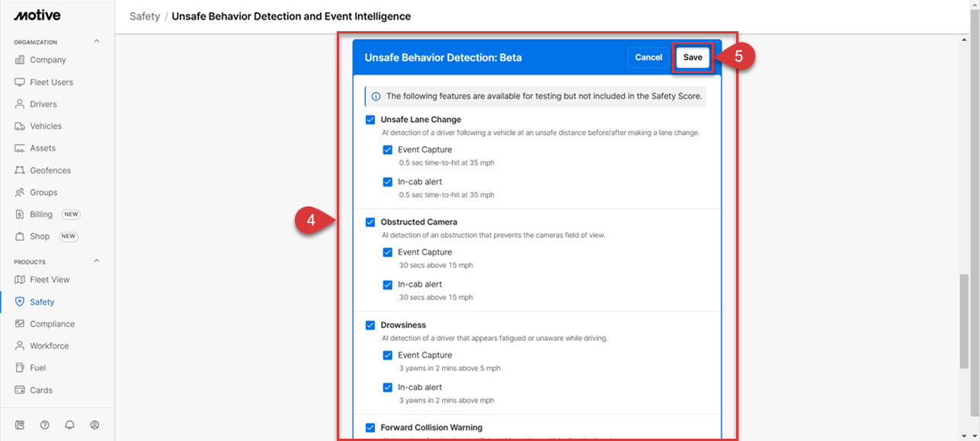This screenshot has height=441, width=980.
Task: Toggle In-cab alert under Obstructed Camera
Action: (387, 285)
